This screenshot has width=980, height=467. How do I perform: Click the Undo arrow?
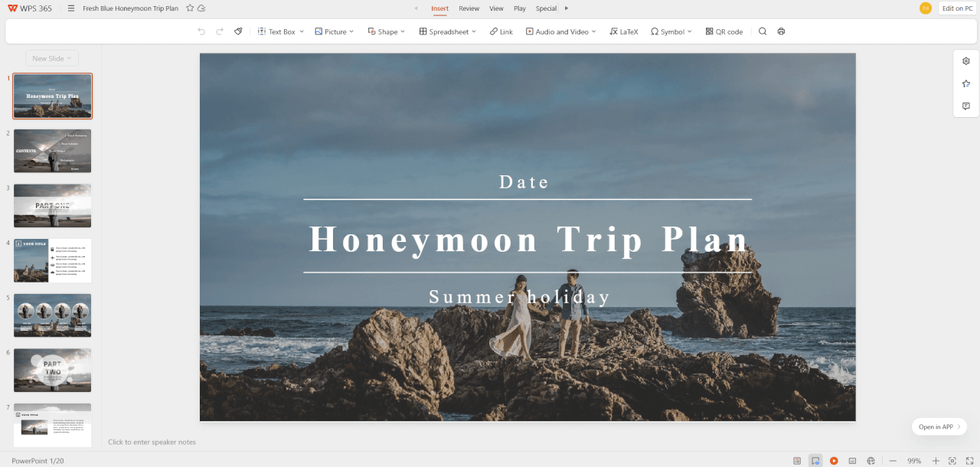pyautogui.click(x=201, y=31)
